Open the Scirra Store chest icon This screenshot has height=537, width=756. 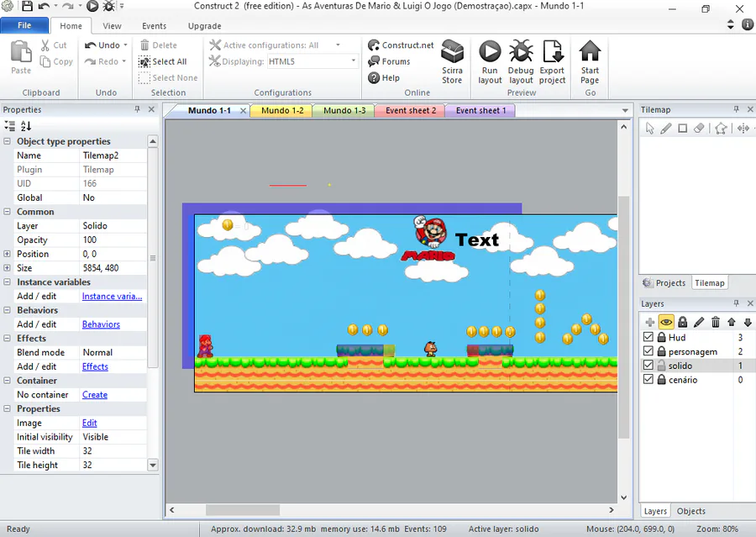[452, 51]
